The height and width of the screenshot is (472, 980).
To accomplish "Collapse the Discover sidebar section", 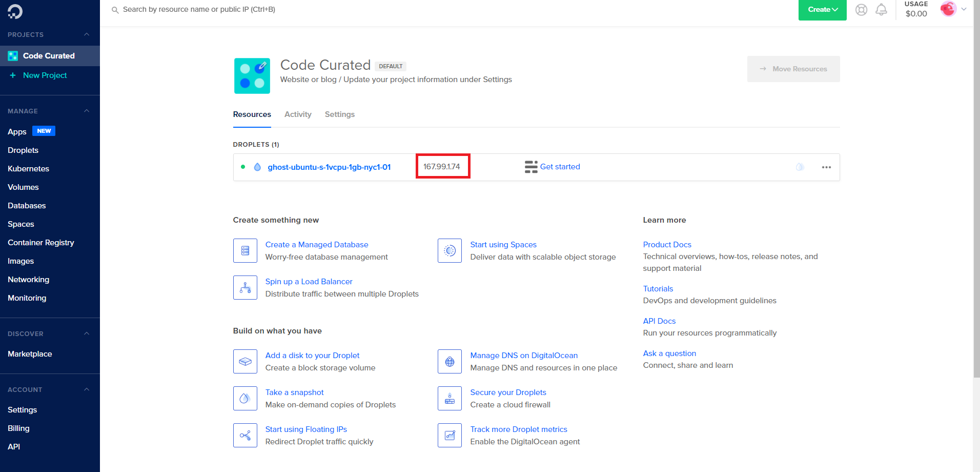I will tap(87, 333).
